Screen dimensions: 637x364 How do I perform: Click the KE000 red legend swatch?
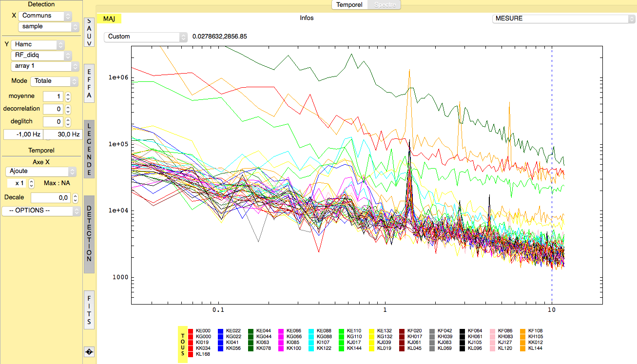coord(191,331)
